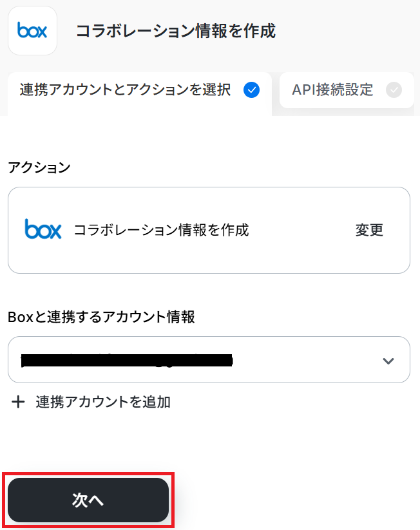Screen dimensions: 420x530
Task: Click empty area inside the action card
Action: tap(296, 254)
